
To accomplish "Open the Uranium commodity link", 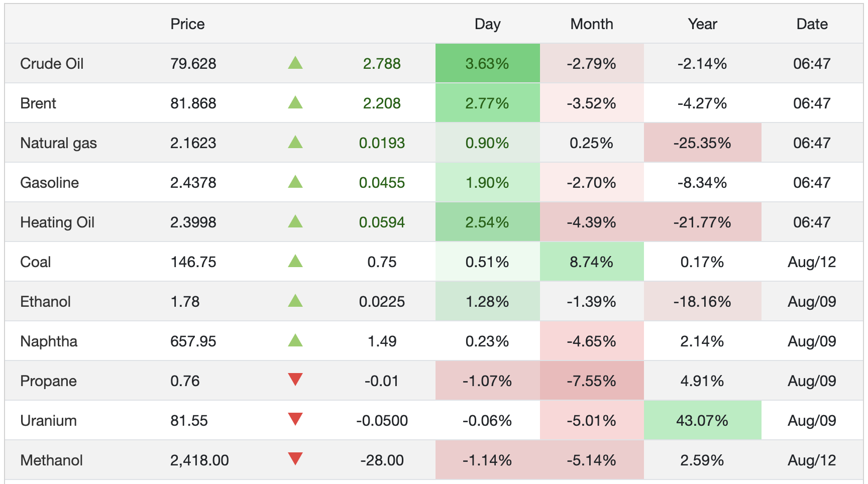I will pos(48,421).
